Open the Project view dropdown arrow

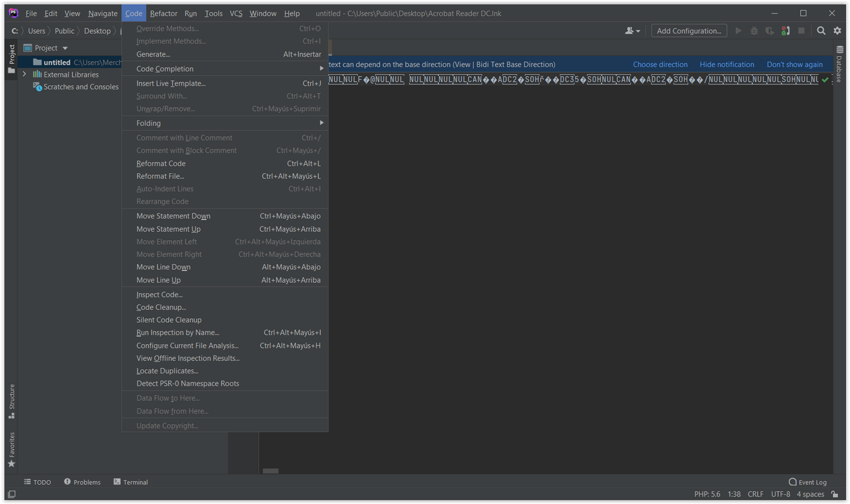point(65,48)
